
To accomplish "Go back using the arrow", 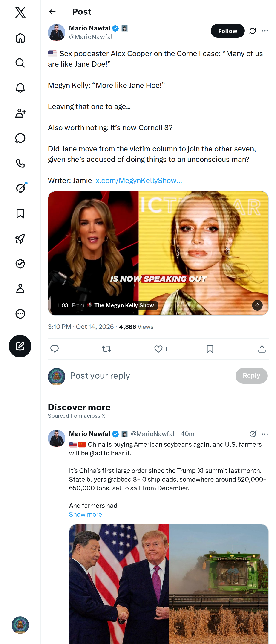I will [x=52, y=12].
